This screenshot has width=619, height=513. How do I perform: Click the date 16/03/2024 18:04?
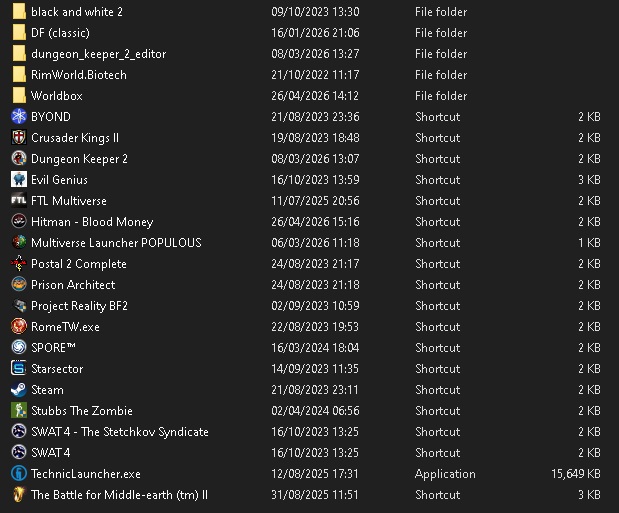(315, 348)
